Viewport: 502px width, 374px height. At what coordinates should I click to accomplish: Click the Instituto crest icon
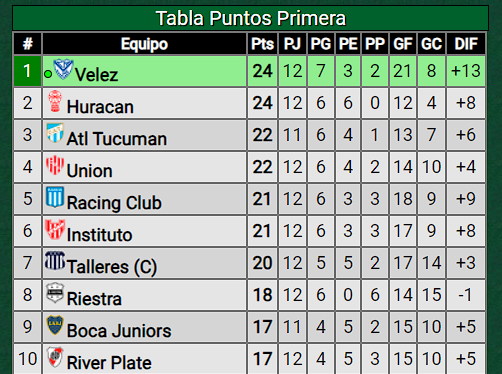click(x=55, y=229)
